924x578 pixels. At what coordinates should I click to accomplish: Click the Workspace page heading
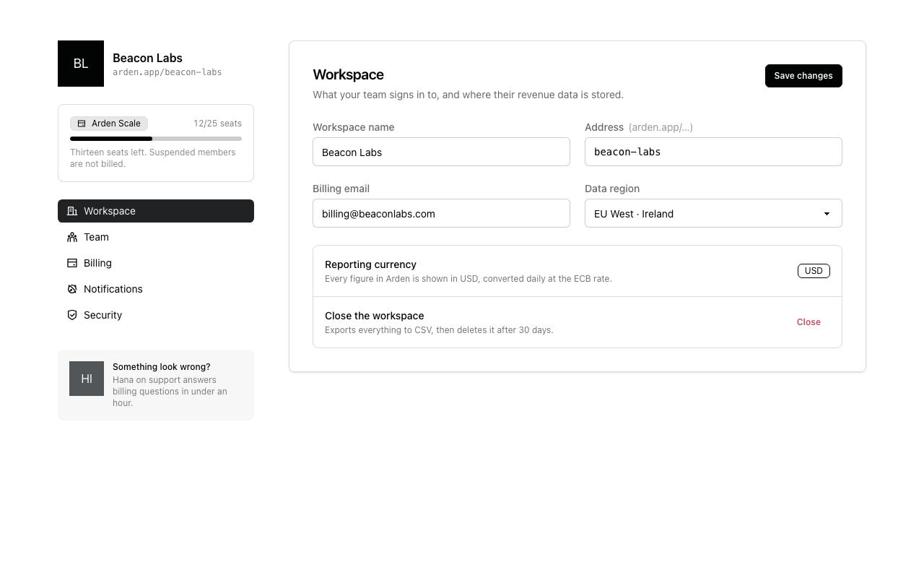348,74
